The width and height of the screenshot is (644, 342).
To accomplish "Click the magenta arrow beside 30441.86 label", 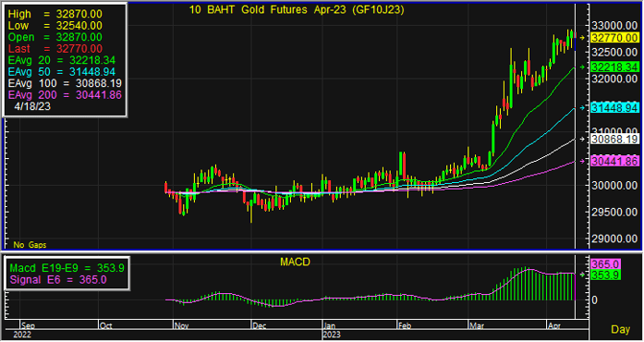I will point(582,162).
